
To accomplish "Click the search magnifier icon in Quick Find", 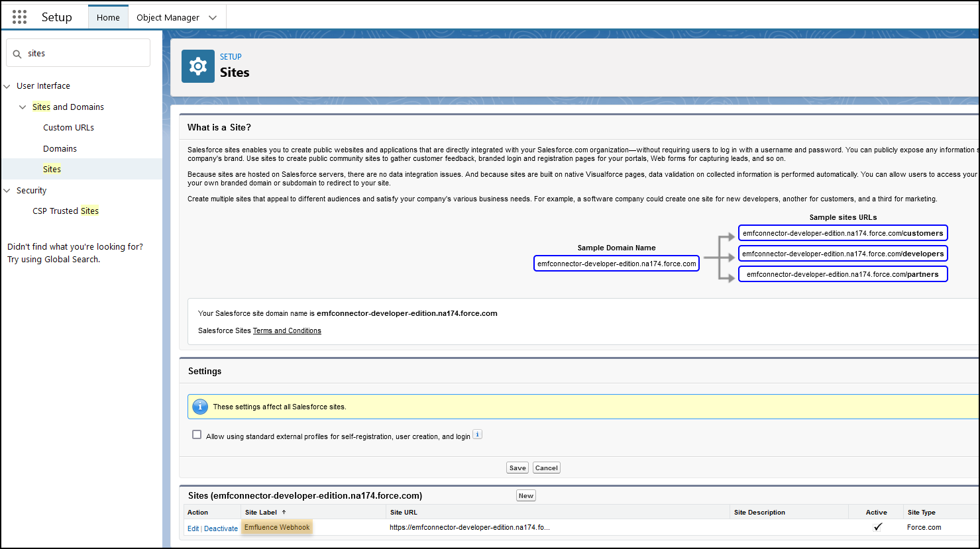I will pos(17,54).
